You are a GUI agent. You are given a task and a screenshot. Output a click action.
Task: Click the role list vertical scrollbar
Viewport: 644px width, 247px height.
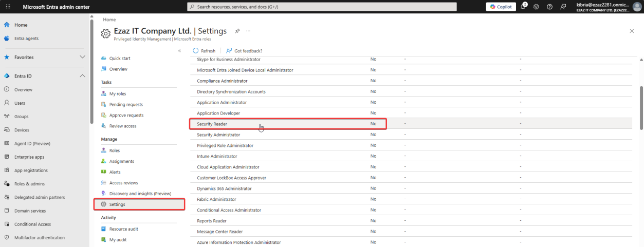[641, 108]
